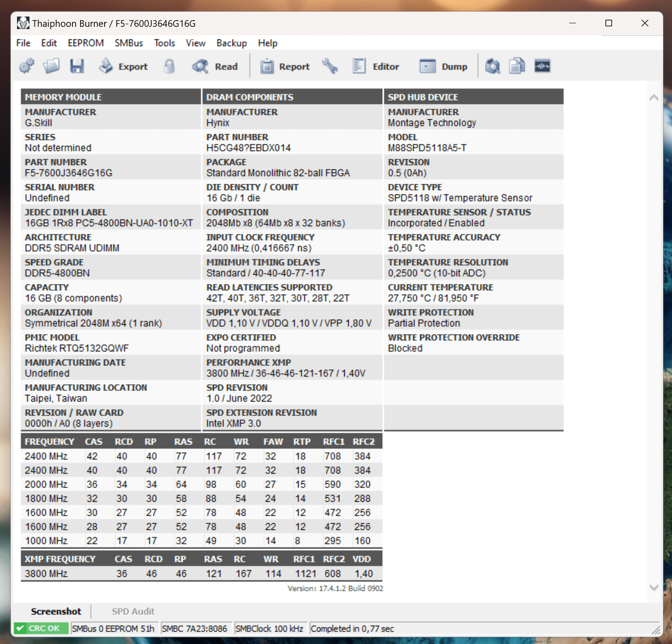Click the 1000 MHz frequency row
Screen dimensions: 672x644
pyautogui.click(x=201, y=541)
